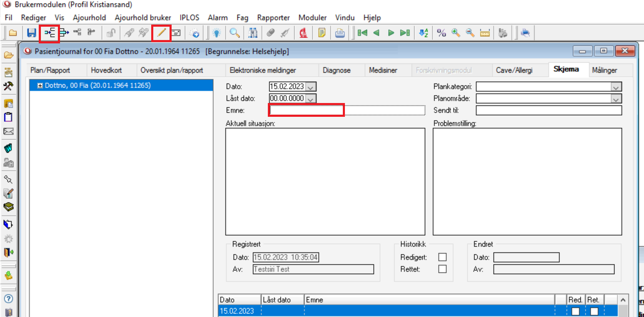This screenshot has width=644, height=317.
Task: Click the zoom out magnifier icon
Action: pos(470,33)
